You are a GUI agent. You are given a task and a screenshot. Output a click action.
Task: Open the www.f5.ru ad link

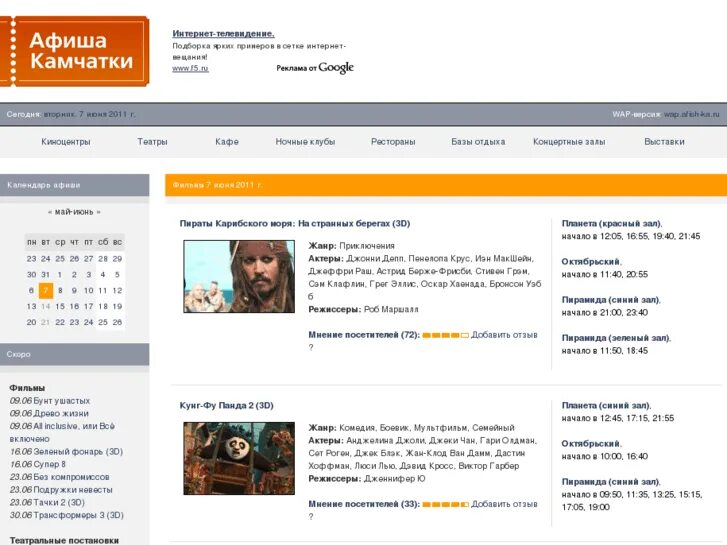pos(190,68)
